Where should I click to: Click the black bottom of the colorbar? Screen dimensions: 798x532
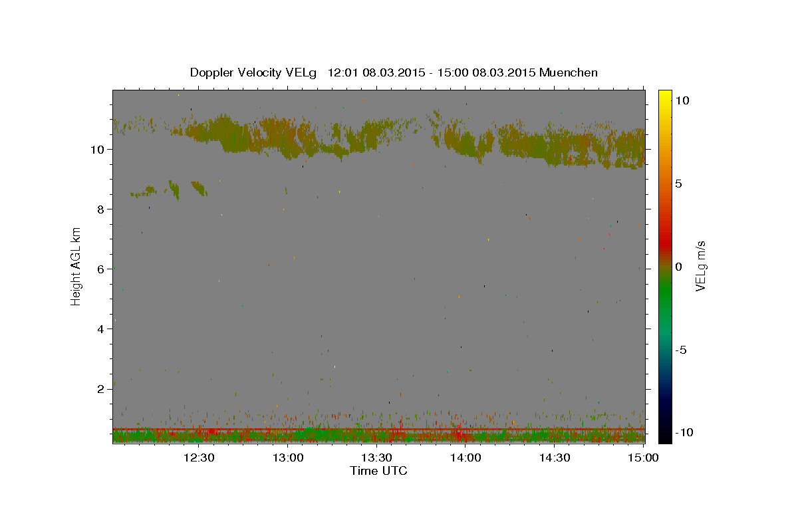(665, 436)
